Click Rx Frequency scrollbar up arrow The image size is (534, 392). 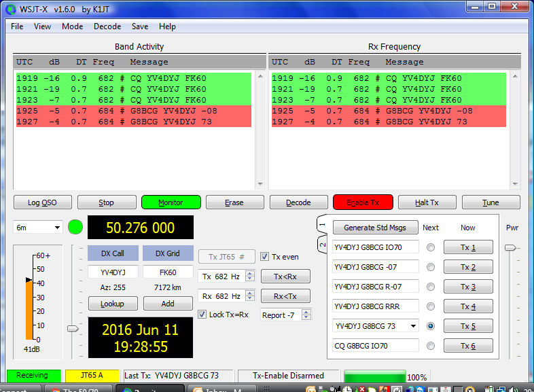click(515, 76)
